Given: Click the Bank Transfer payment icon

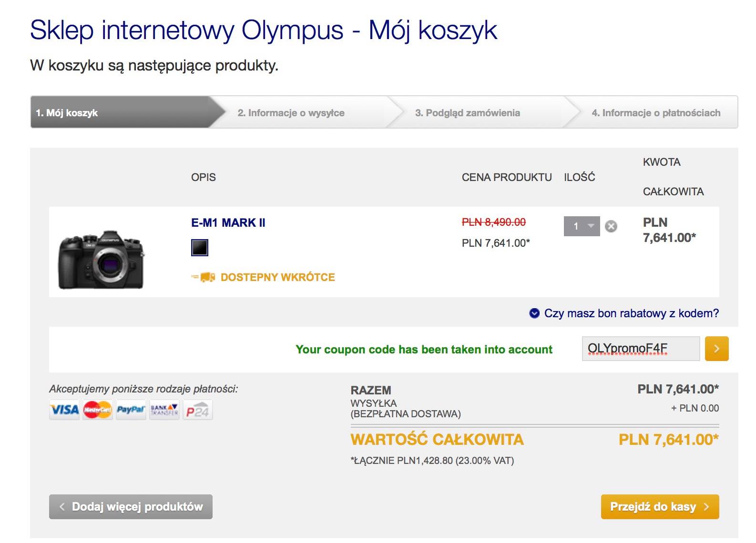Looking at the screenshot, I should [x=164, y=410].
